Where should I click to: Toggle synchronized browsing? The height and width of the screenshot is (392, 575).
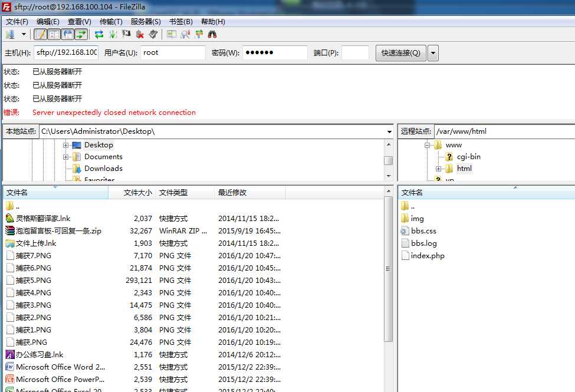tap(199, 34)
